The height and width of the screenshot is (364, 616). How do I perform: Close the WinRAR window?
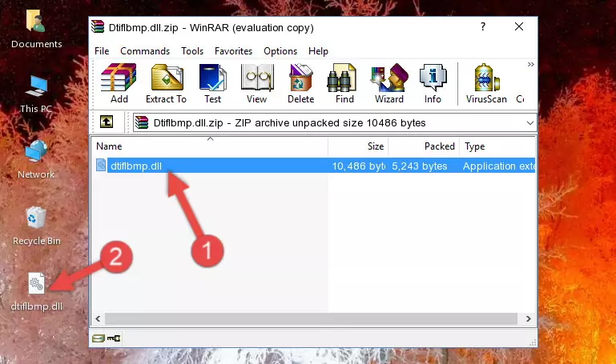point(519,26)
